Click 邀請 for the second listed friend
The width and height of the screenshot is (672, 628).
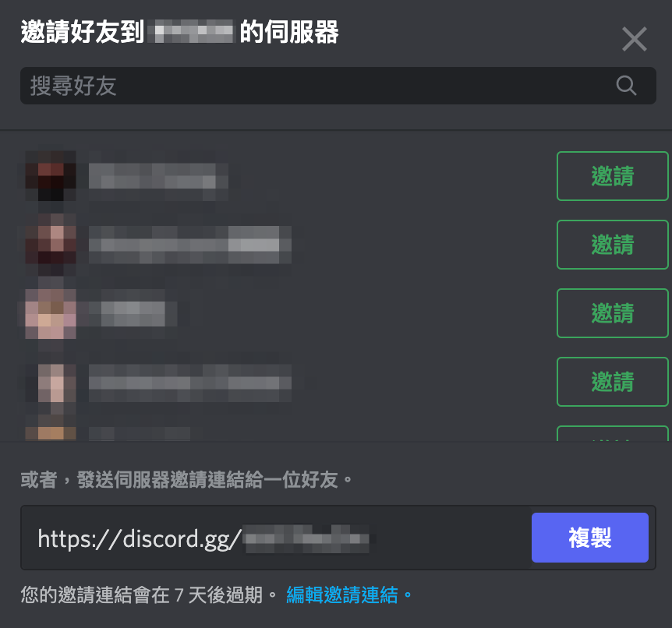click(x=613, y=245)
